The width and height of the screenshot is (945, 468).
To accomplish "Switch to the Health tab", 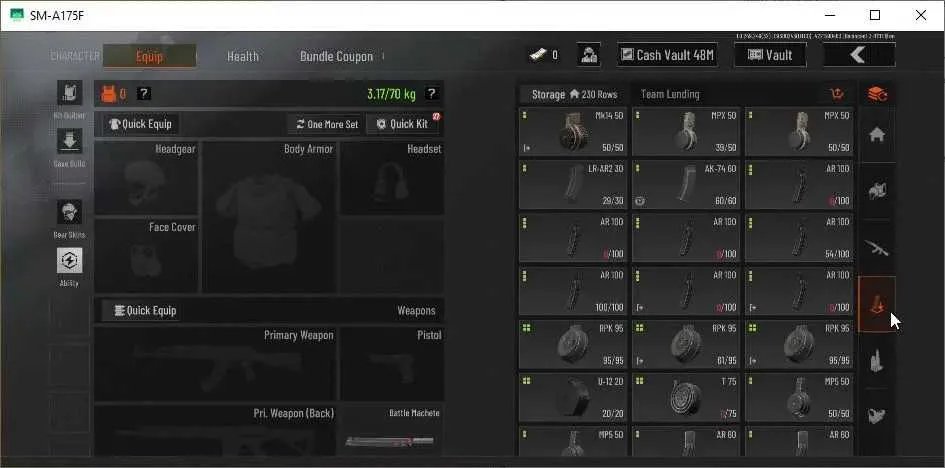I will coord(243,56).
